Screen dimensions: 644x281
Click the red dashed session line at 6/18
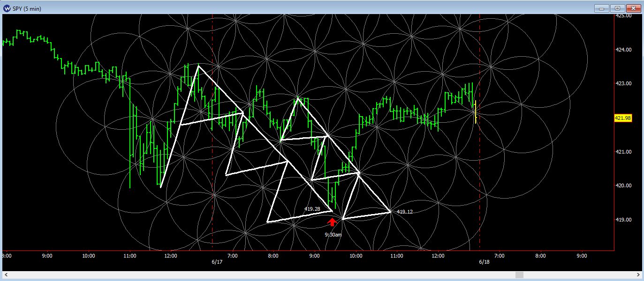pos(480,131)
